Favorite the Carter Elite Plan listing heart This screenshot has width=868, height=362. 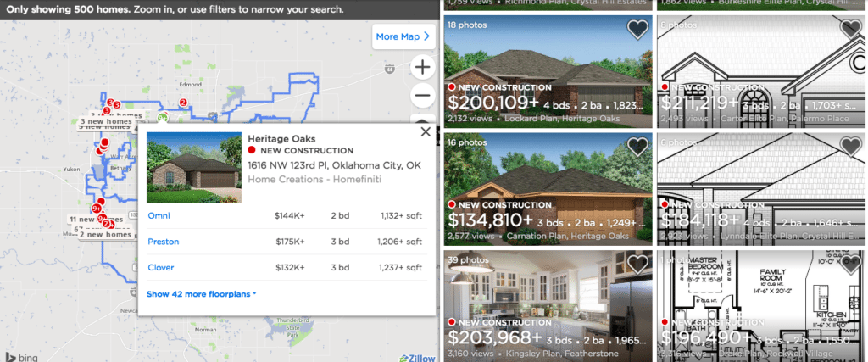tap(851, 30)
